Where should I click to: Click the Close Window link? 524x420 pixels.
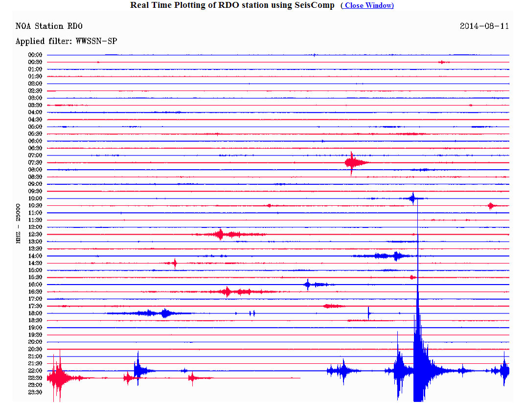[367, 5]
